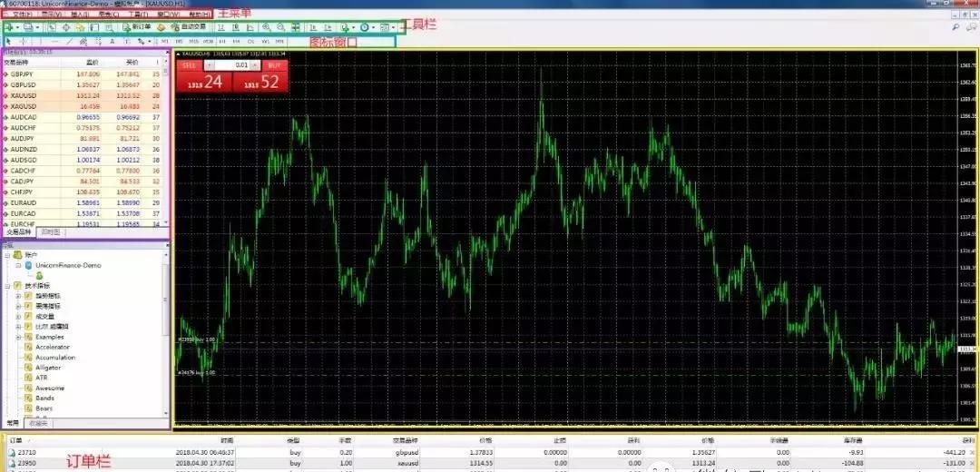Select the crosshair tool in drawing toolbar
Image resolution: width=980 pixels, height=472 pixels.
pyautogui.click(x=23, y=42)
